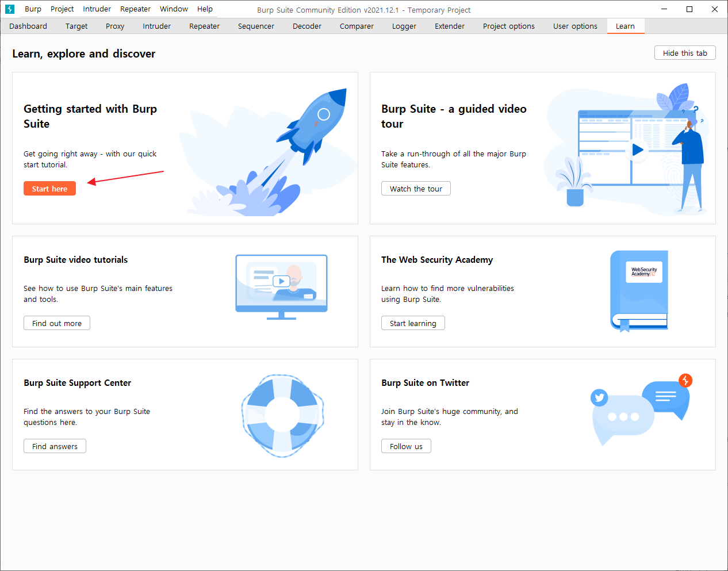Screen dimensions: 728x571
Task: Switch to the Project options tab
Action: click(x=509, y=26)
